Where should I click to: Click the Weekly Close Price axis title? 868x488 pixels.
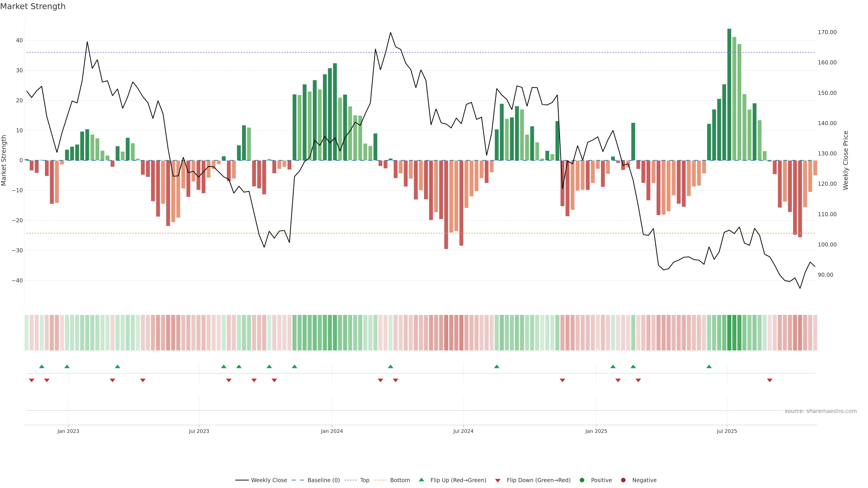tap(845, 160)
